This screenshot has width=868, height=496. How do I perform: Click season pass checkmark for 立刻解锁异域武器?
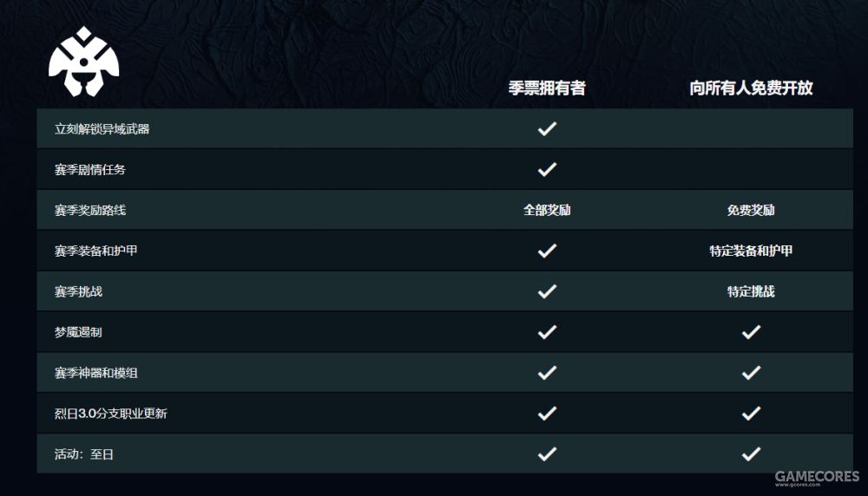(x=547, y=129)
